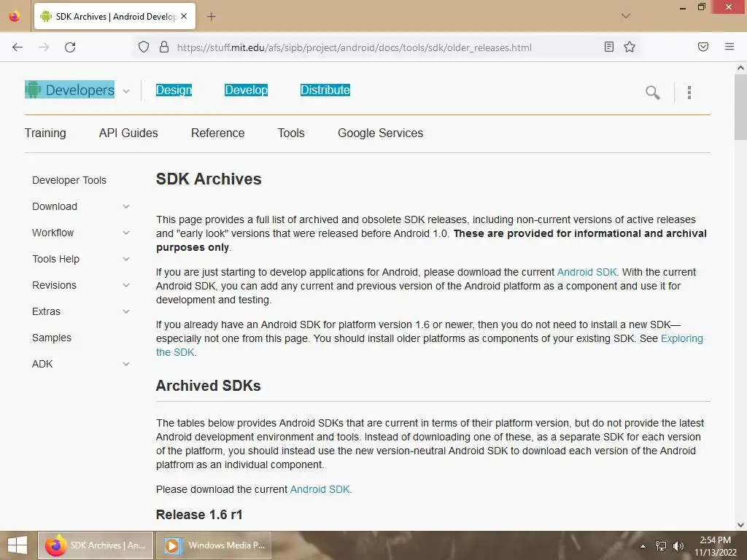This screenshot has width=747, height=560.
Task: Select the Reference tab
Action: pyautogui.click(x=217, y=133)
